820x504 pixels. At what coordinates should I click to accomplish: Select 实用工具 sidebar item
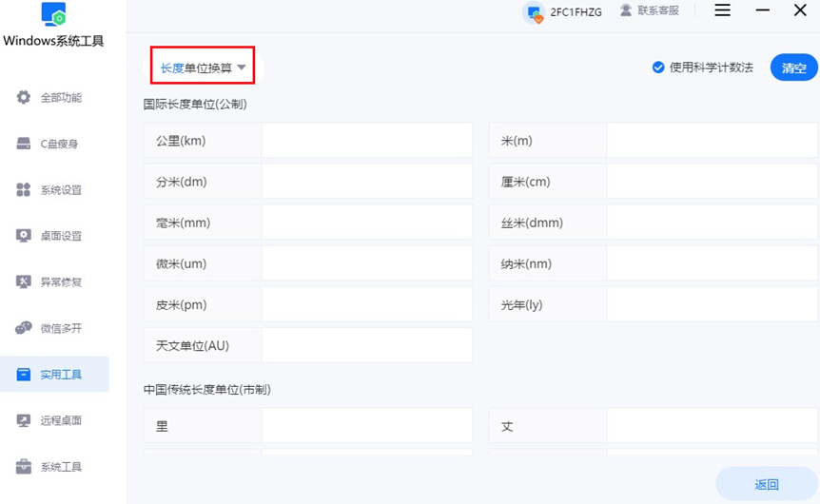coord(54,375)
